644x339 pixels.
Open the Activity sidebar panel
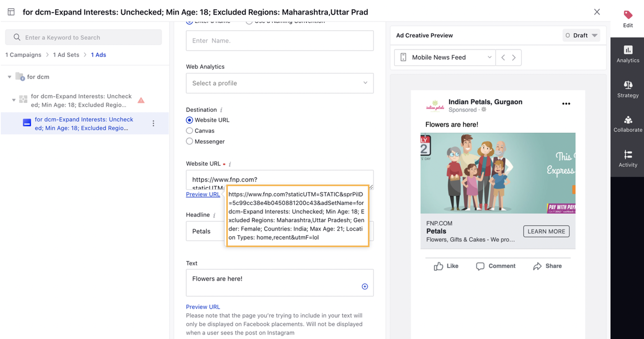[628, 159]
